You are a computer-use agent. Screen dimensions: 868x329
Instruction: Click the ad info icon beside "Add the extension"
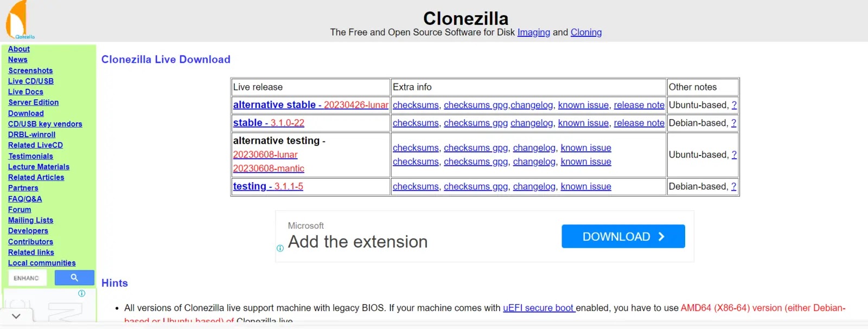(280, 248)
